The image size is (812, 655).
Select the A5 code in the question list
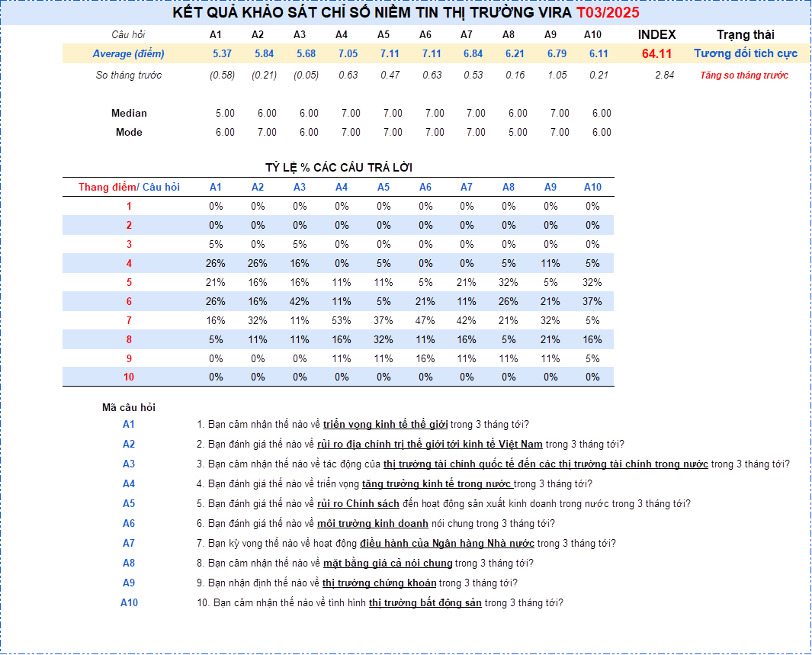tap(128, 504)
